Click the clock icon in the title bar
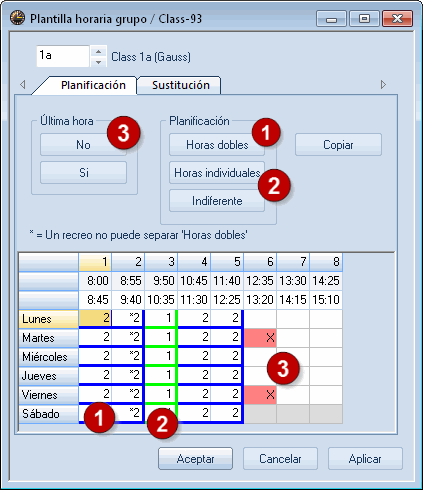The height and width of the screenshot is (490, 423). pyautogui.click(x=17, y=18)
